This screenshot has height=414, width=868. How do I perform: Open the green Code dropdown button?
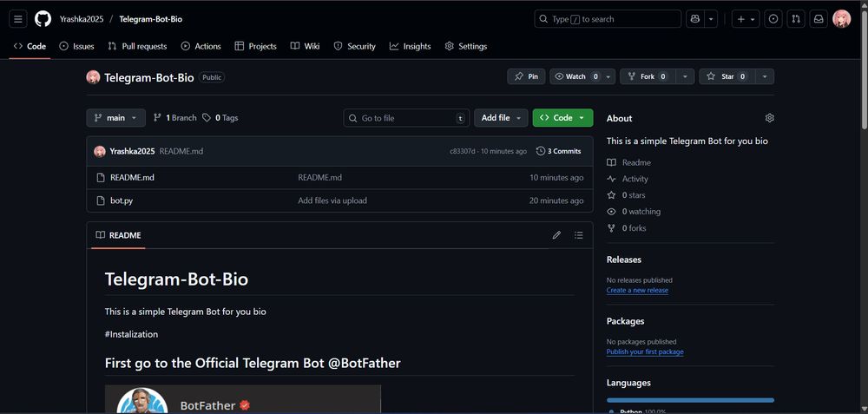tap(562, 118)
